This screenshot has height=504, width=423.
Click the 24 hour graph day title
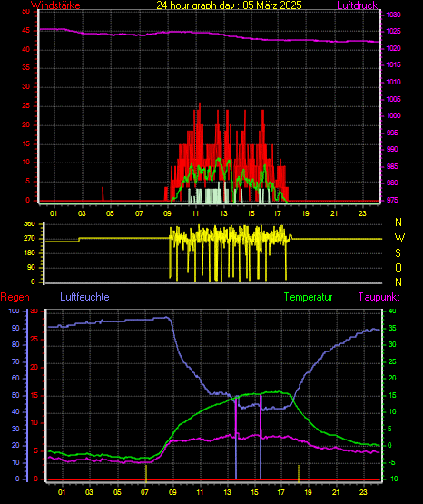coord(229,5)
